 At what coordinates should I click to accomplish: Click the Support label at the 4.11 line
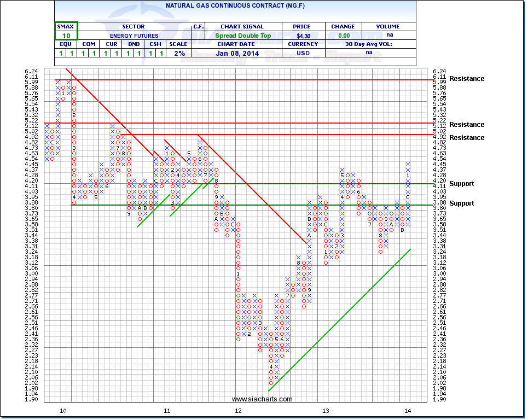(x=461, y=184)
